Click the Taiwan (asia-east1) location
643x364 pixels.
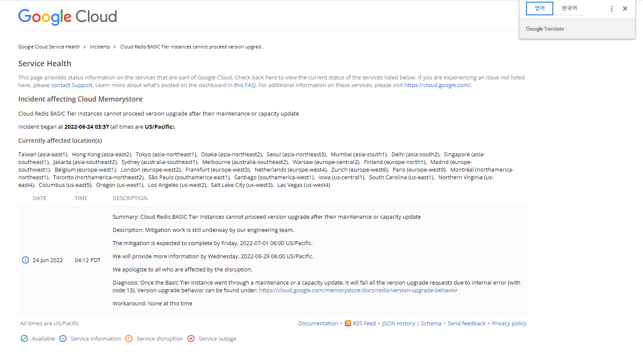coord(43,155)
